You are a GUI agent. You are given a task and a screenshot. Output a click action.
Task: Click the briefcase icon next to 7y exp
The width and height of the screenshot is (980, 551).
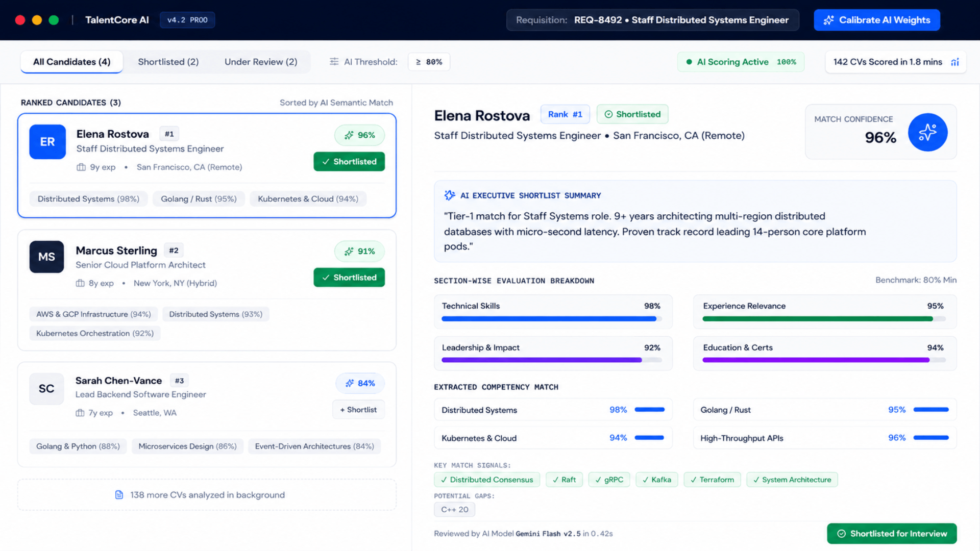[80, 413]
